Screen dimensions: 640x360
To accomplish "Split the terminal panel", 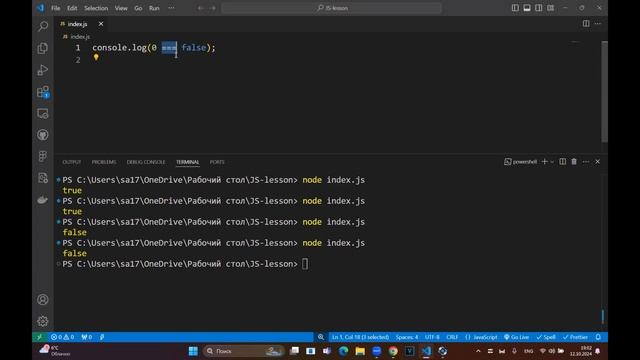I will [x=562, y=162].
